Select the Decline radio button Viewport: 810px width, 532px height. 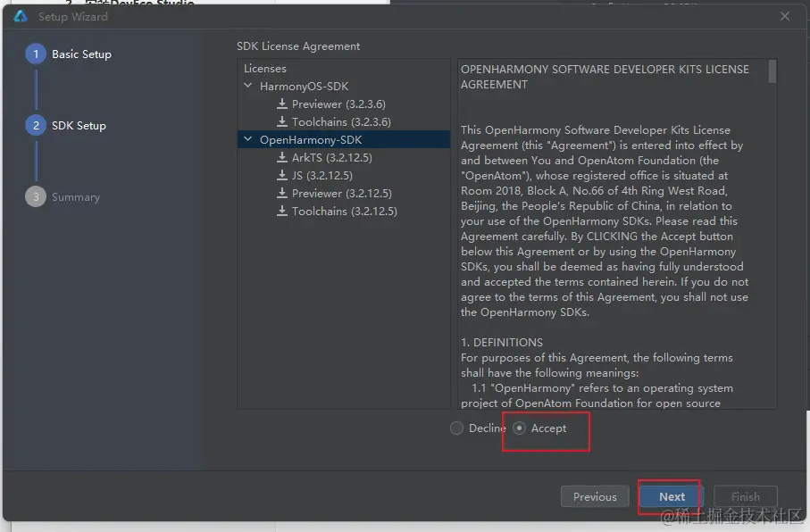[x=456, y=428]
